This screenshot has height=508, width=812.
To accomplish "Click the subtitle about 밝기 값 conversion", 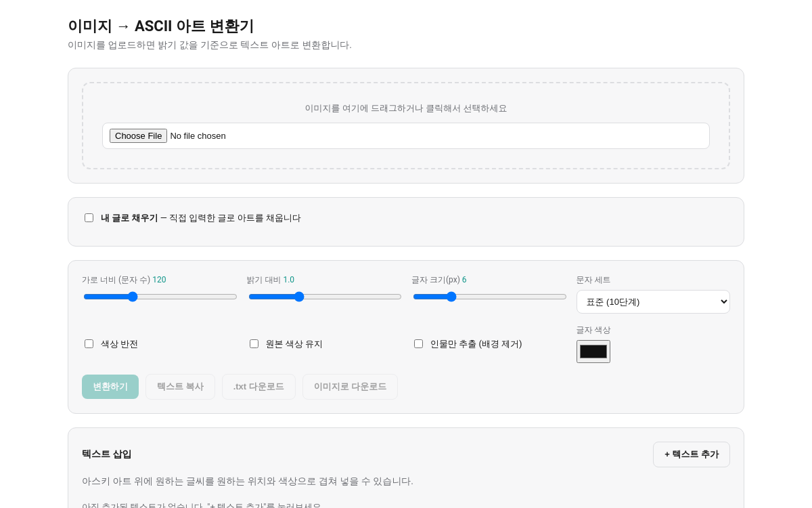I will 210,45.
